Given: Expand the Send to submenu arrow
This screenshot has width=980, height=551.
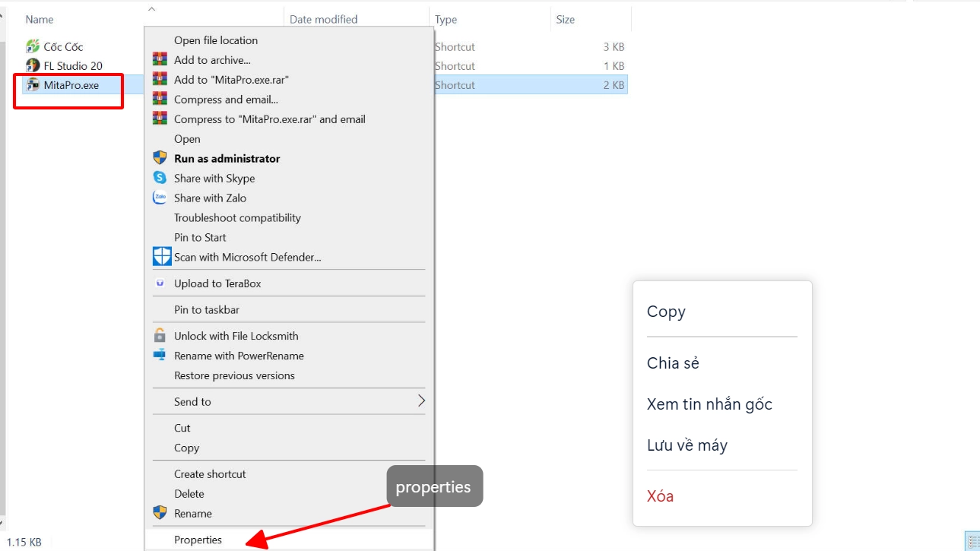Looking at the screenshot, I should point(421,401).
